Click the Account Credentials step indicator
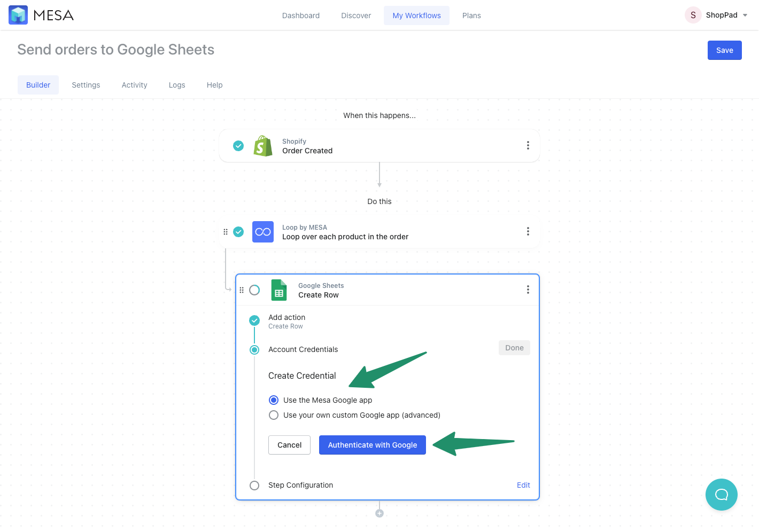This screenshot has height=532, width=759. [254, 350]
